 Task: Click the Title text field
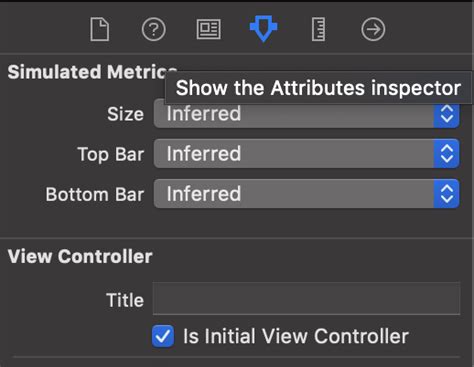click(306, 299)
